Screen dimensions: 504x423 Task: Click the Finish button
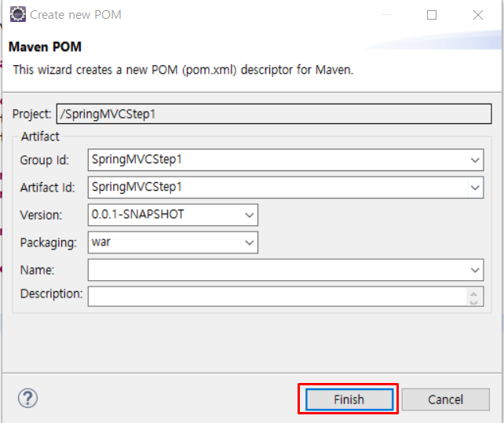(x=349, y=399)
